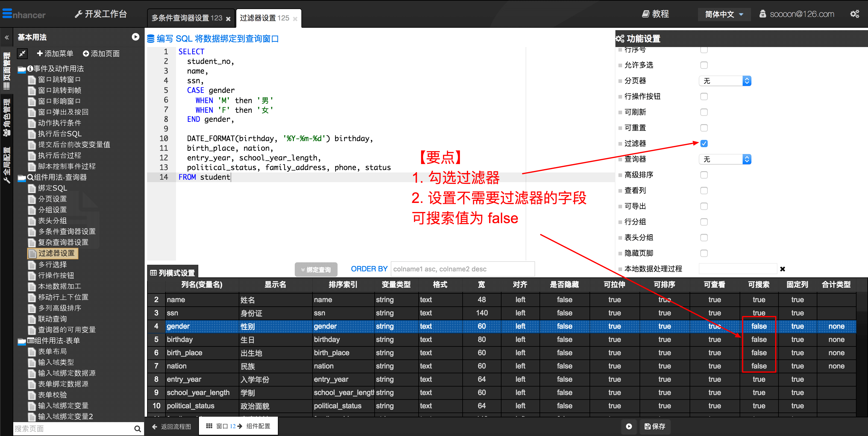Viewport: 868px width, 436px height.
Task: Collapse sidebar with double-chevron icon
Action: click(6, 37)
